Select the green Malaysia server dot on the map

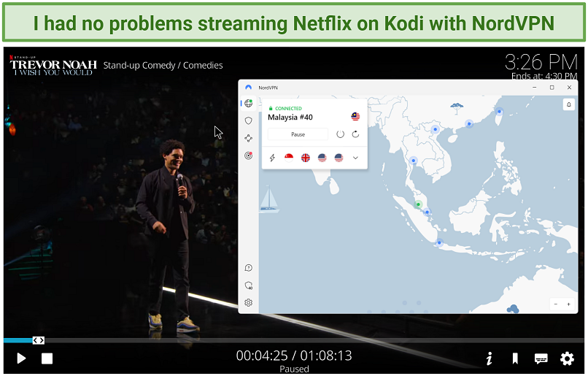418,204
